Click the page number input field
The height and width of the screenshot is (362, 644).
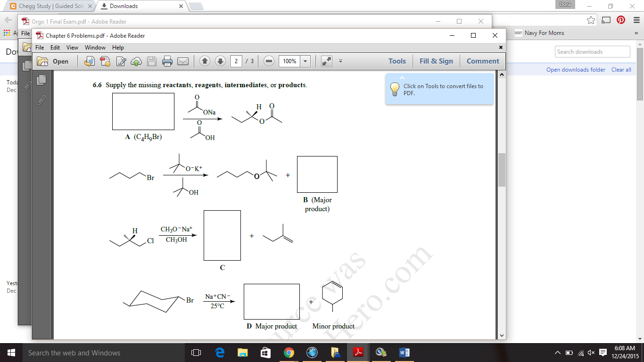[x=236, y=61]
